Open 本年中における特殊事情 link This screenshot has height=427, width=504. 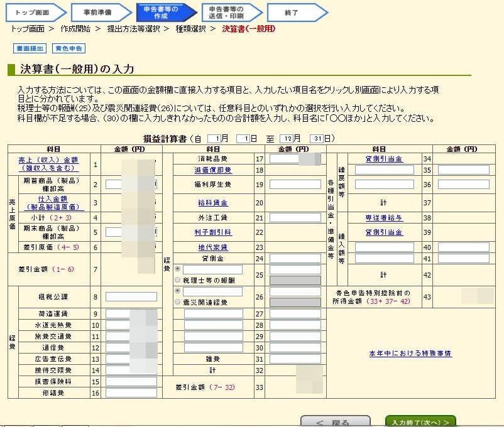[410, 354]
